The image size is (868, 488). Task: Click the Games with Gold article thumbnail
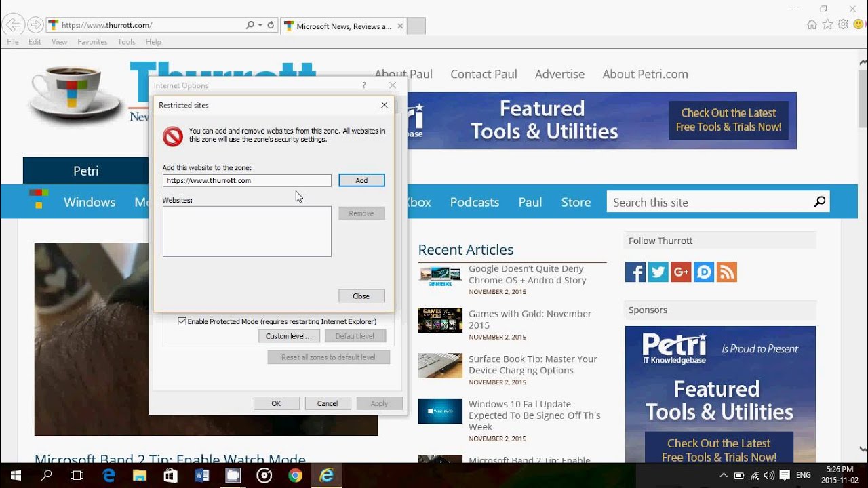click(x=440, y=321)
